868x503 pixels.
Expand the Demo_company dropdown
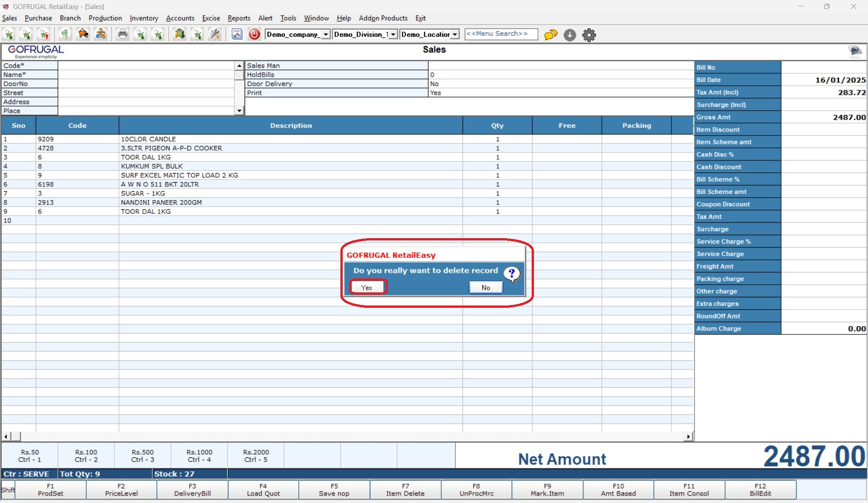[x=325, y=34]
